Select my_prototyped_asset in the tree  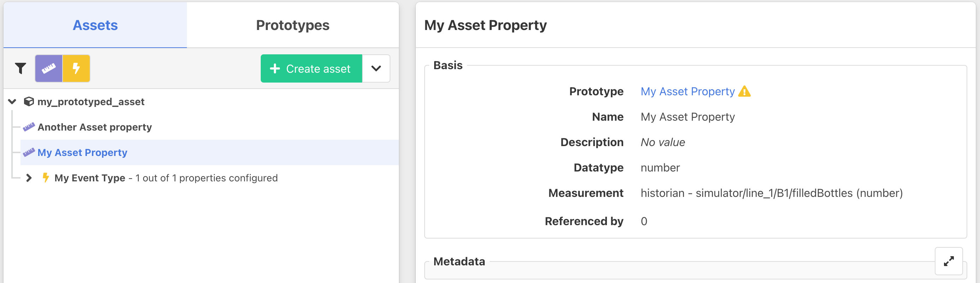click(90, 102)
